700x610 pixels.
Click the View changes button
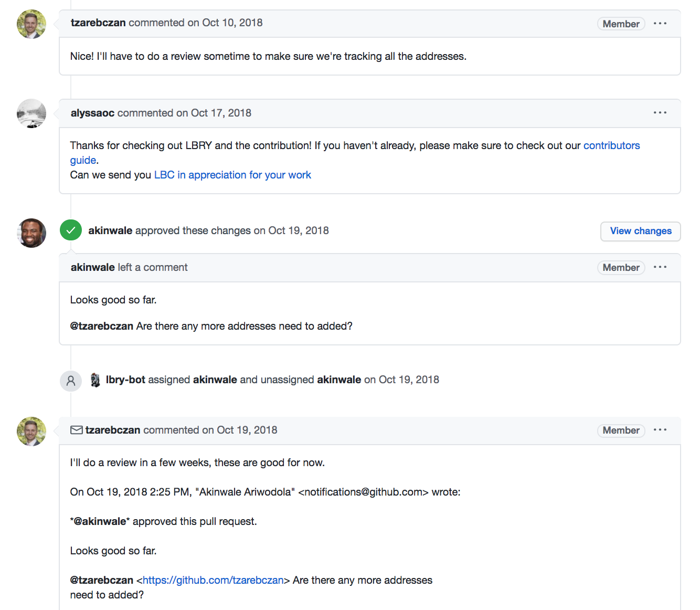[x=640, y=231]
